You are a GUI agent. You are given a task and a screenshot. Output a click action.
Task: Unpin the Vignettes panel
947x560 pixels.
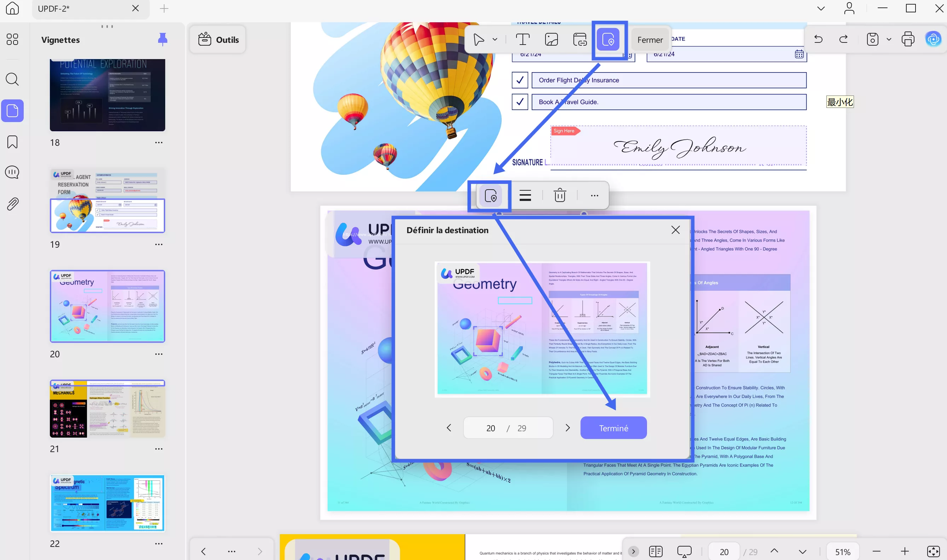tap(163, 39)
